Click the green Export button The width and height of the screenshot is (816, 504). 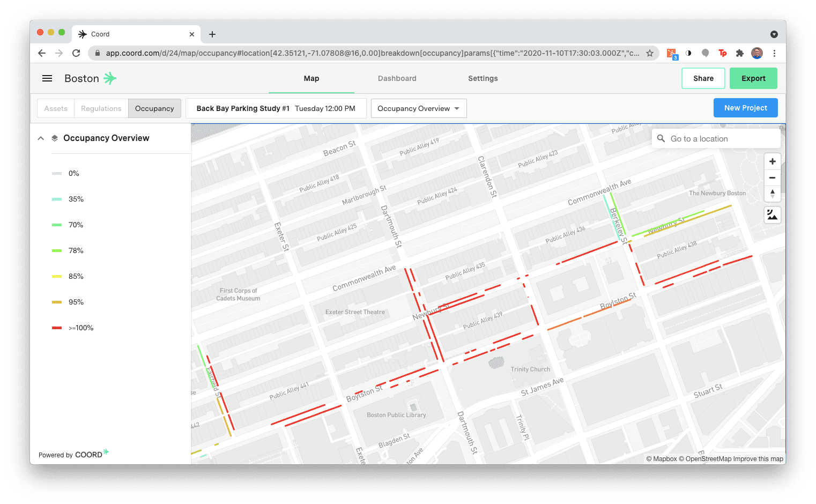coord(753,78)
